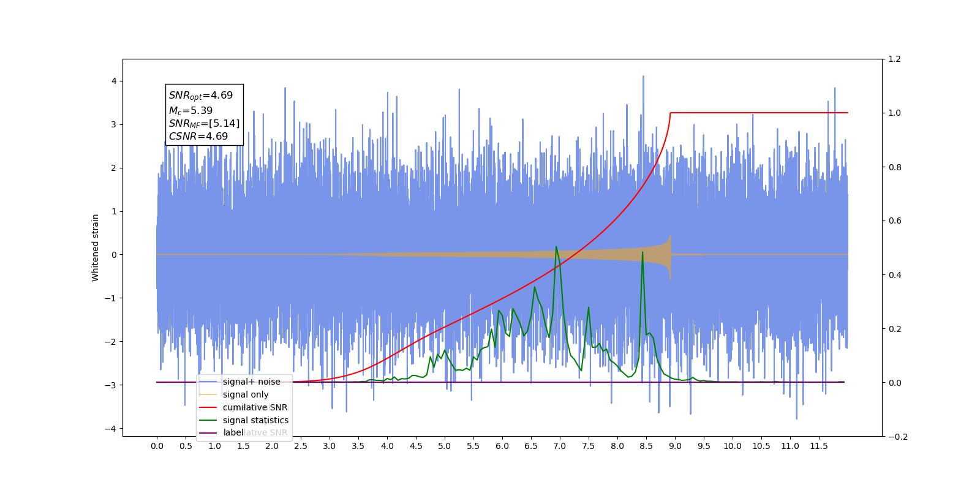The image size is (980, 490).
Task: Click the left y-axis tick label 1
Action: [114, 211]
